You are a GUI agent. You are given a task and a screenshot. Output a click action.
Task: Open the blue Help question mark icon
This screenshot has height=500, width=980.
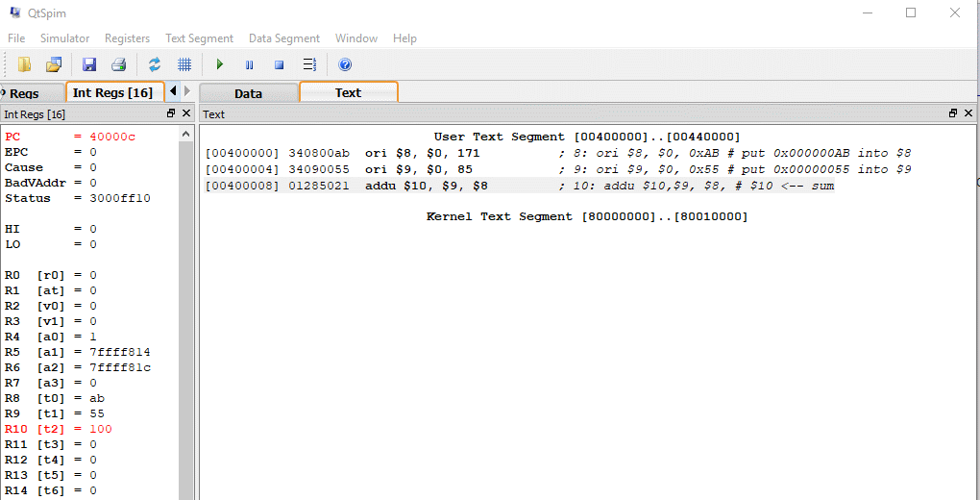[x=345, y=64]
